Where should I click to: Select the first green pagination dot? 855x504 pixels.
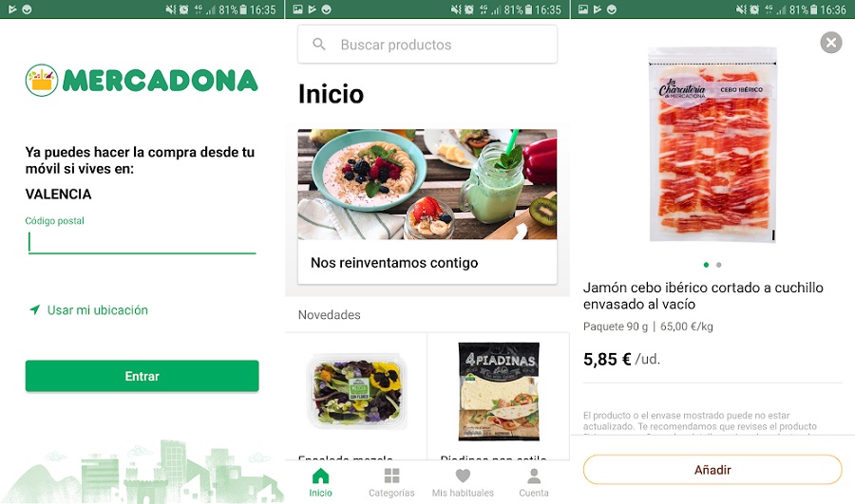706,265
